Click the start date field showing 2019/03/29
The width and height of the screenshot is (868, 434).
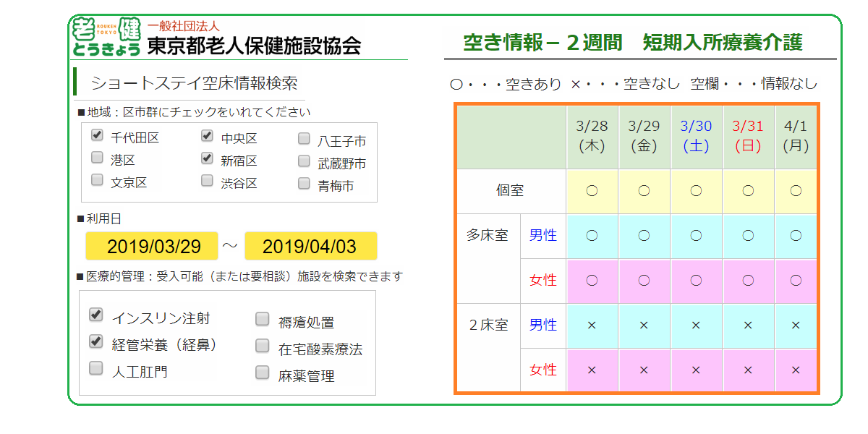[x=151, y=246]
